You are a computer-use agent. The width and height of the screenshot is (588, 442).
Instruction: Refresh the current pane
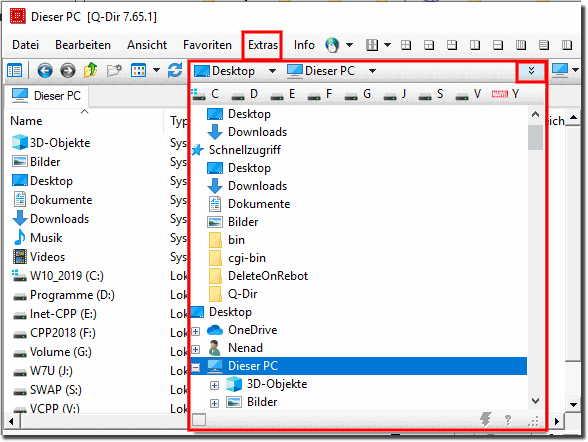coord(175,70)
